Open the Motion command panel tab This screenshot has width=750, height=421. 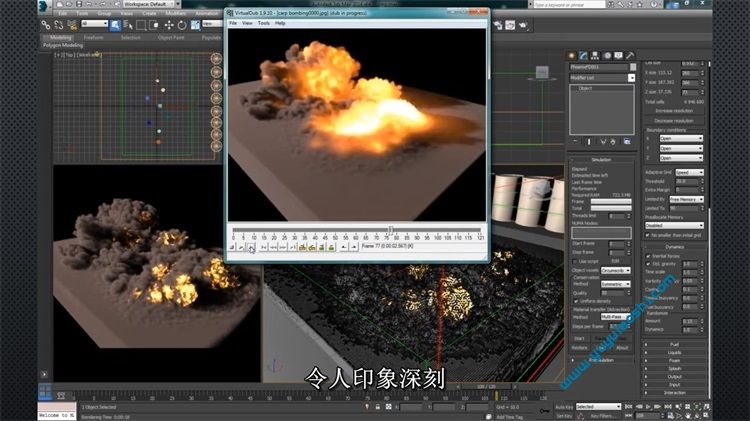[607, 55]
